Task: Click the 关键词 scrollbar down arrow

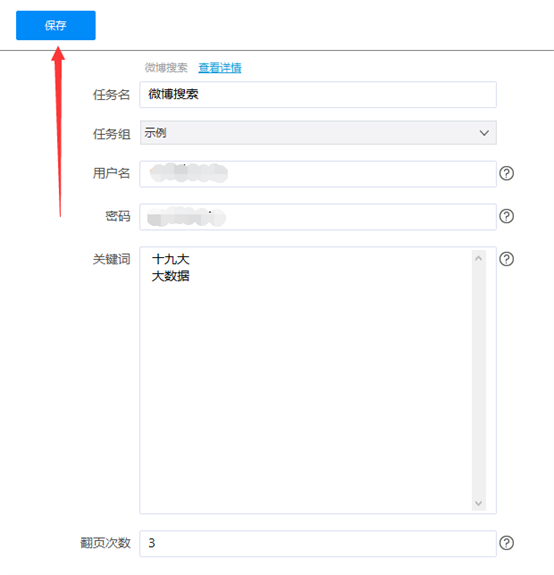Action: (x=478, y=503)
